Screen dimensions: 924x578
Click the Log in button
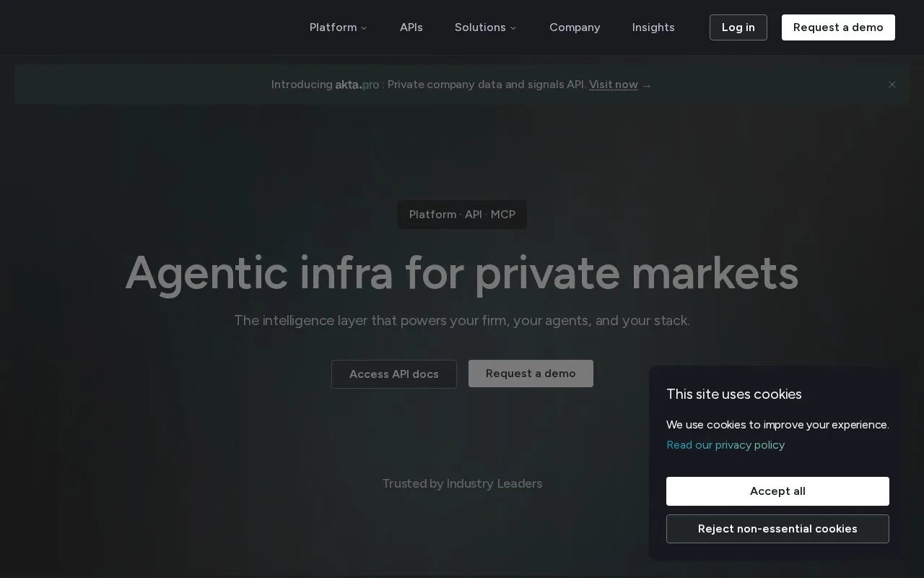[738, 27]
